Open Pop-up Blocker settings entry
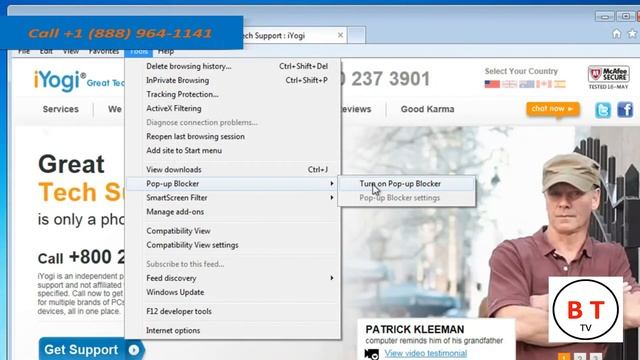 tap(407, 198)
